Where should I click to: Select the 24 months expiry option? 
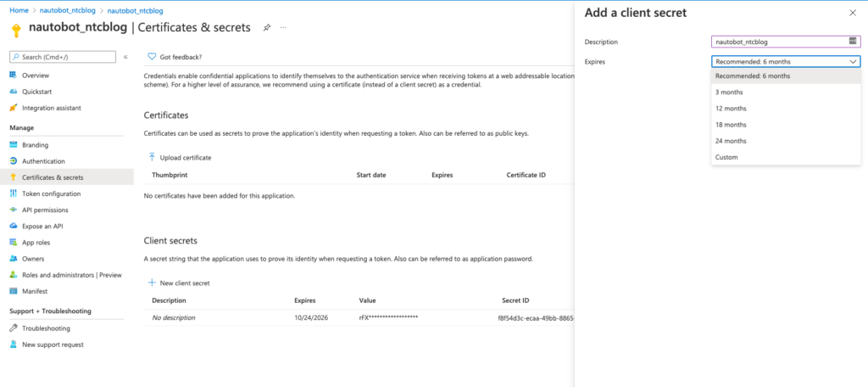coord(786,141)
